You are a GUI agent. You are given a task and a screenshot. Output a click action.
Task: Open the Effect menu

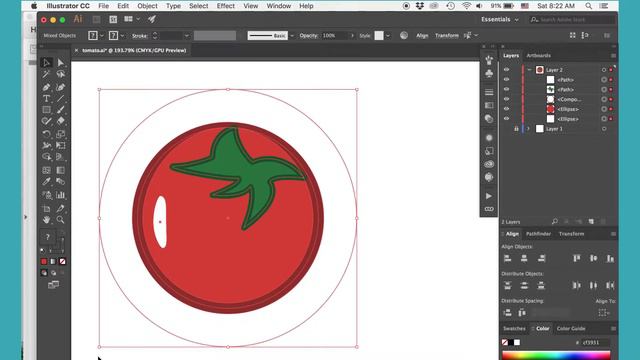click(225, 6)
